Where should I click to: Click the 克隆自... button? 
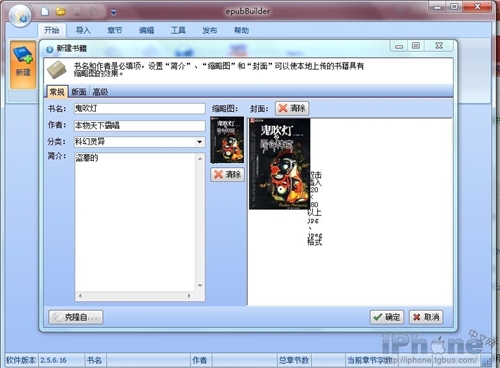pos(76,317)
